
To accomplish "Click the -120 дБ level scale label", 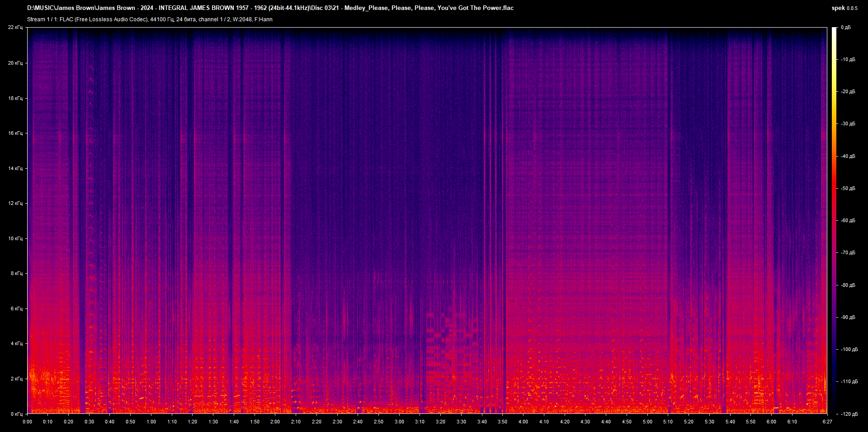I will pos(849,414).
